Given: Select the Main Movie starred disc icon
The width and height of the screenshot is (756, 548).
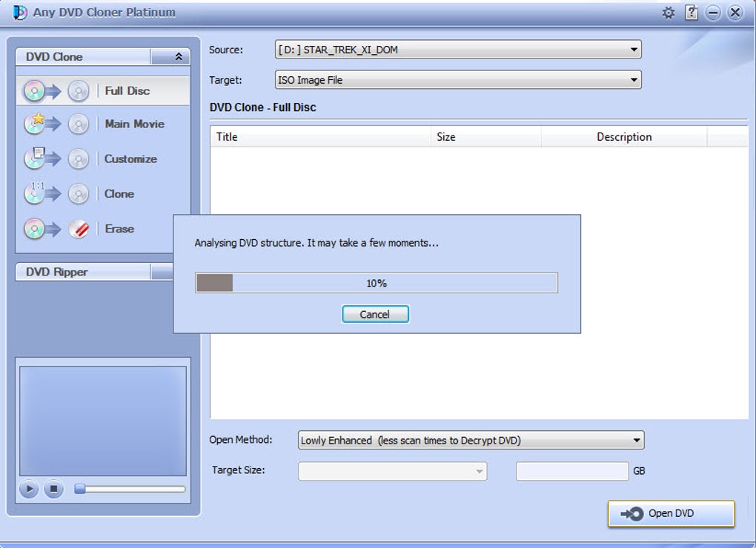Looking at the screenshot, I should (34, 124).
